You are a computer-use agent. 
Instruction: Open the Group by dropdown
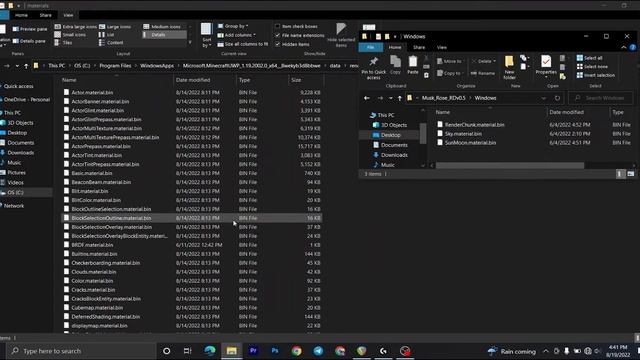(233, 26)
